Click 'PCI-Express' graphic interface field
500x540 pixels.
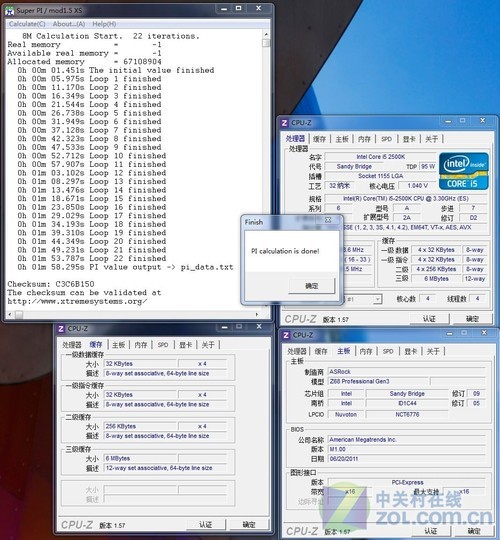pyautogui.click(x=407, y=482)
